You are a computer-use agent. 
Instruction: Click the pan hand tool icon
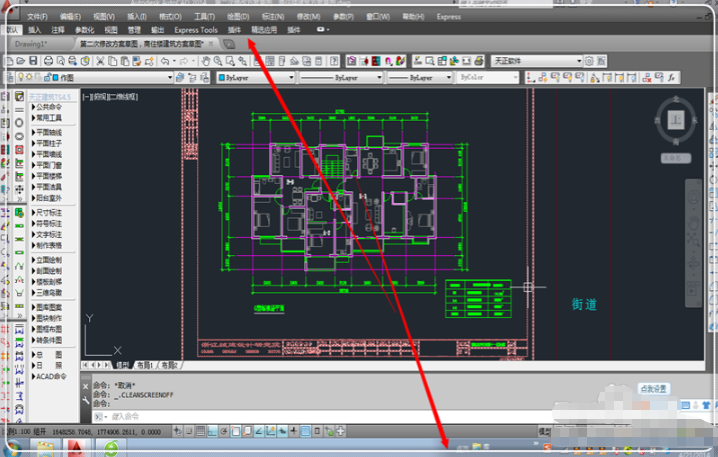[206, 61]
